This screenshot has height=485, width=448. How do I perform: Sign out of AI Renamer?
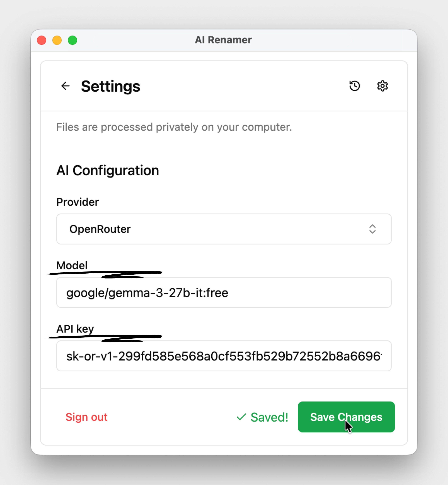click(x=87, y=417)
